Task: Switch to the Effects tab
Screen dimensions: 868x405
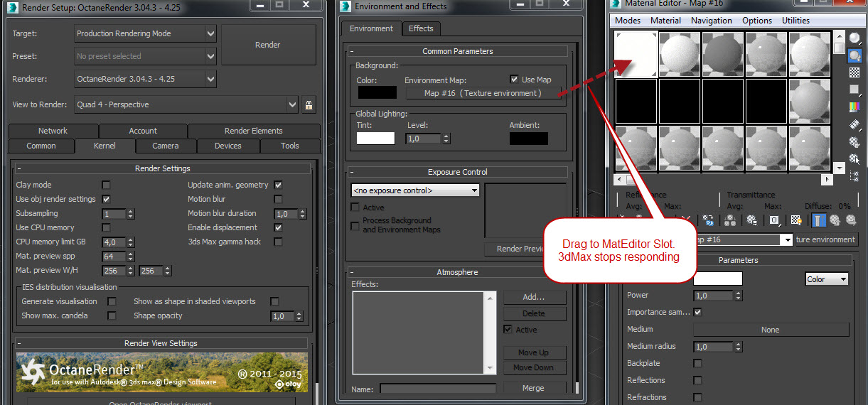Action: pyautogui.click(x=421, y=28)
